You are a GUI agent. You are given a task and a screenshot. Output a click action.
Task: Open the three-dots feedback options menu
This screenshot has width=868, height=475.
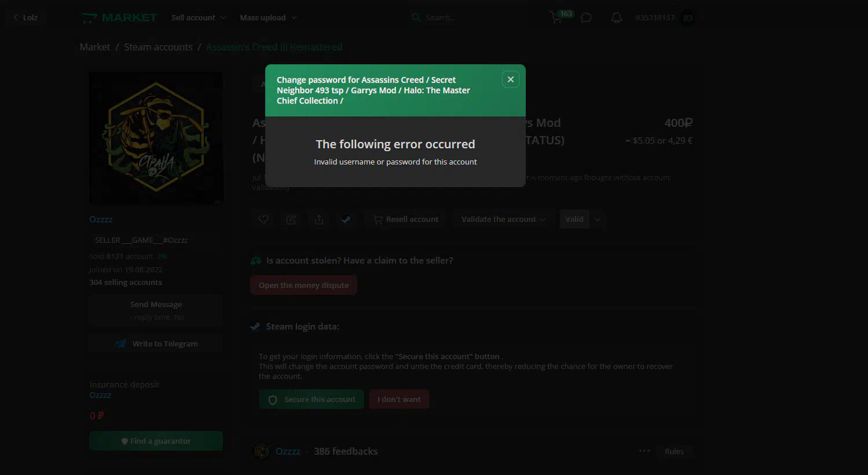pos(644,451)
